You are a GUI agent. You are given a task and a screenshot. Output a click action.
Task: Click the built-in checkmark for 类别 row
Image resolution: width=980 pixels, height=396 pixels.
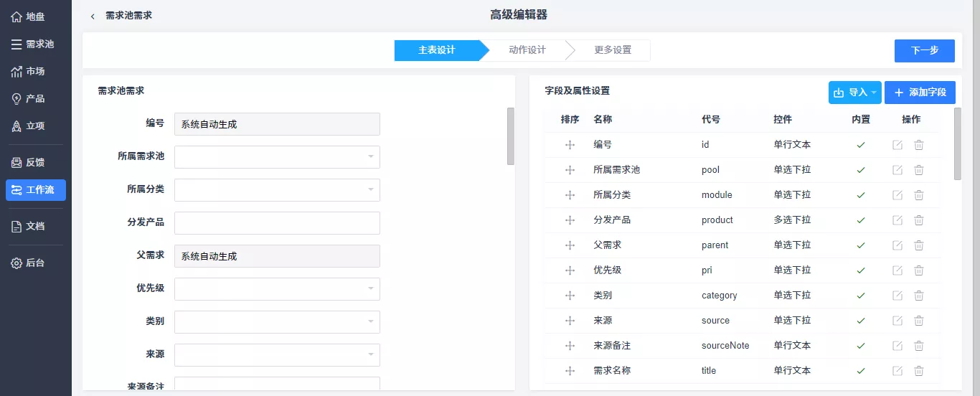(861, 296)
